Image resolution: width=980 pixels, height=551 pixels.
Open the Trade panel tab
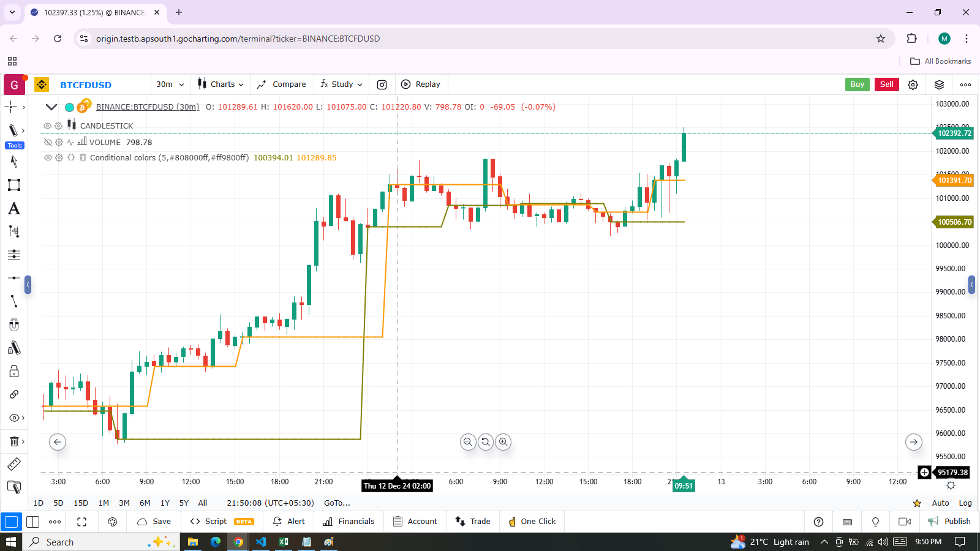click(x=473, y=522)
